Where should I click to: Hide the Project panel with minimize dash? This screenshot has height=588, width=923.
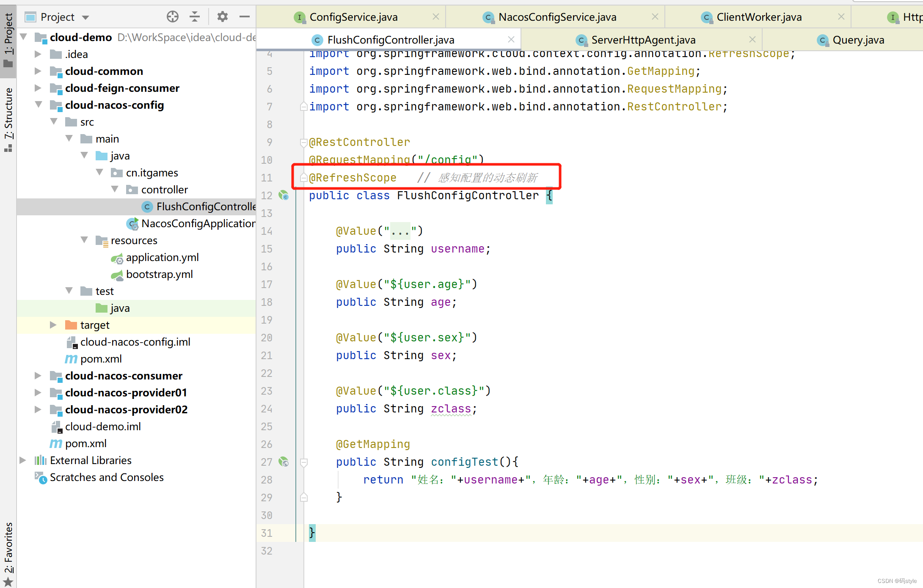click(x=245, y=16)
